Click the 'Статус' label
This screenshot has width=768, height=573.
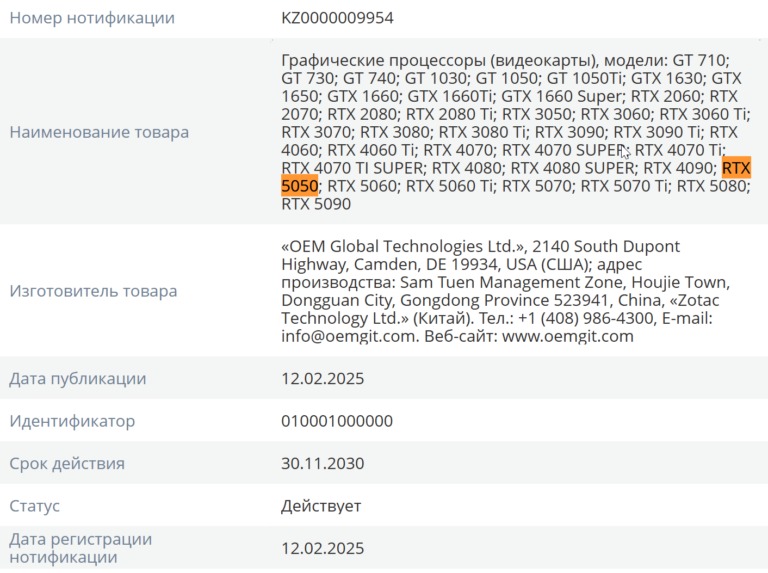click(34, 506)
